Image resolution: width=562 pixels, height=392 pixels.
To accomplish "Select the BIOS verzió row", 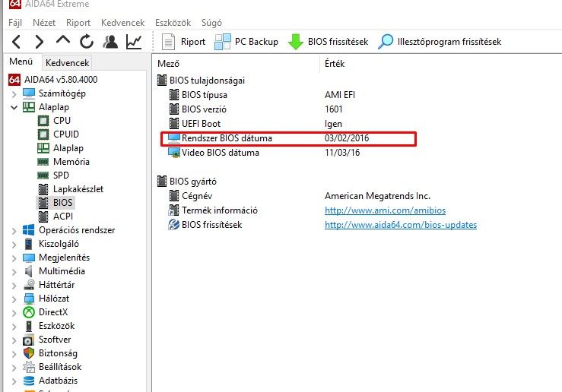I will pos(256,109).
